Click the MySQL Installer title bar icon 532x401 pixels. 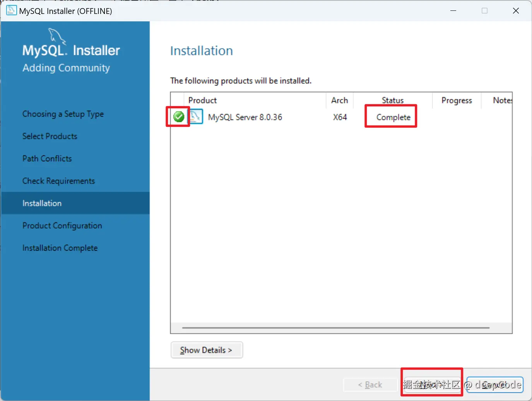click(11, 10)
